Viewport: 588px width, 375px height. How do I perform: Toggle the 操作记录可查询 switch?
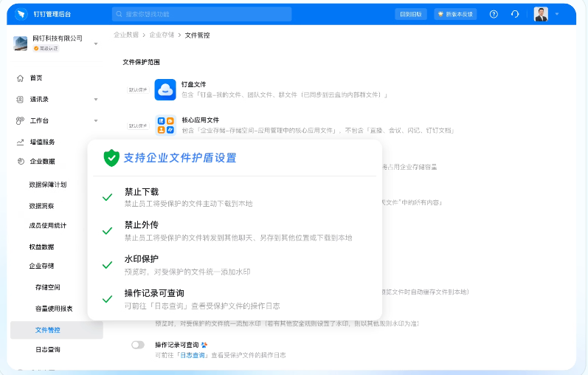click(x=138, y=345)
